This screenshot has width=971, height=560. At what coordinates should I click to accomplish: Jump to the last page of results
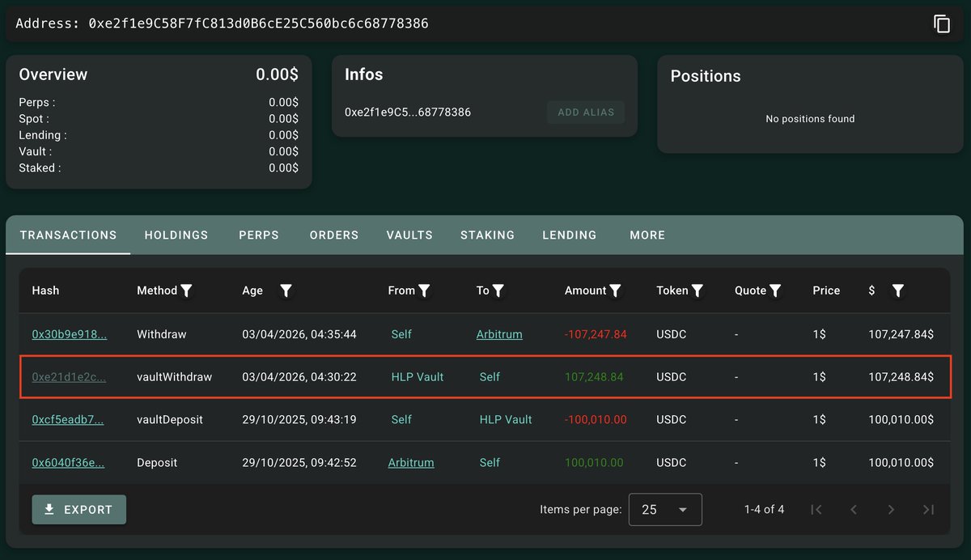point(928,510)
